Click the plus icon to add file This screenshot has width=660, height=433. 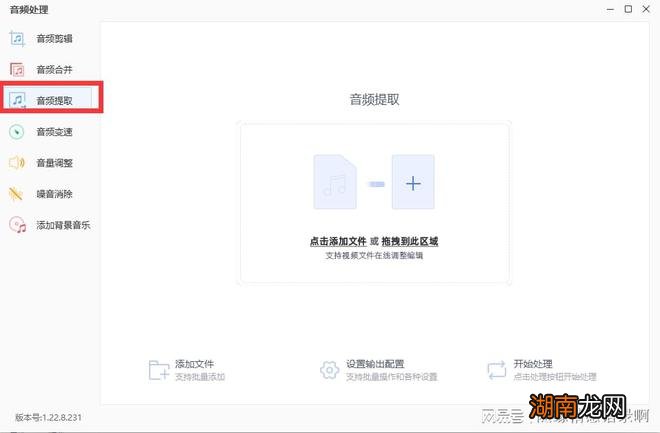(x=413, y=182)
